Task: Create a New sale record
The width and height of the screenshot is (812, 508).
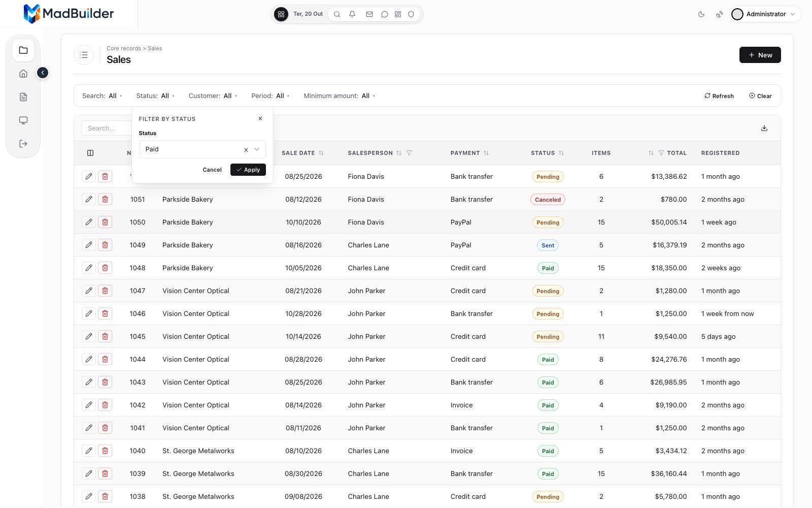Action: 760,55
